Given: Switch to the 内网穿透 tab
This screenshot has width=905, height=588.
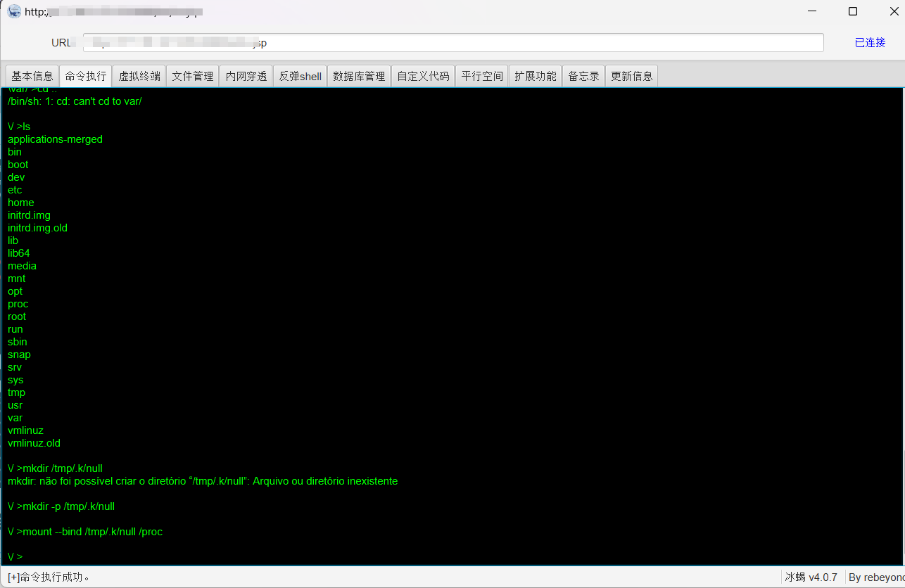Looking at the screenshot, I should coord(246,76).
